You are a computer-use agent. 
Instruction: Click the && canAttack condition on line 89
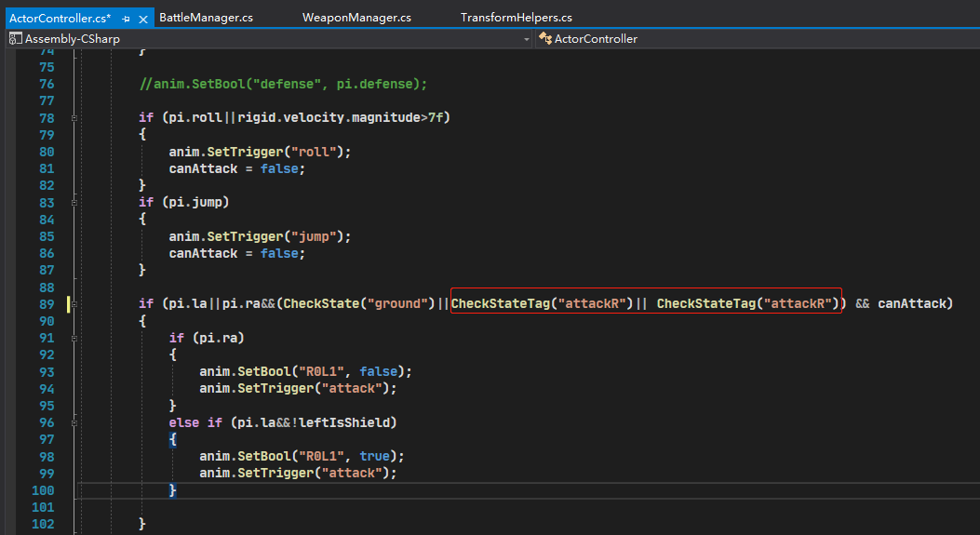pos(901,303)
